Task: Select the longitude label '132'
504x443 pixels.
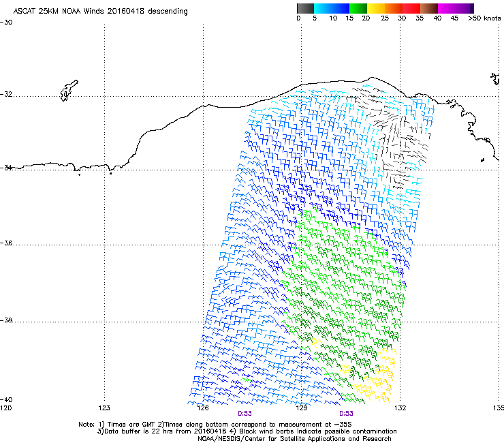Action: [x=400, y=408]
